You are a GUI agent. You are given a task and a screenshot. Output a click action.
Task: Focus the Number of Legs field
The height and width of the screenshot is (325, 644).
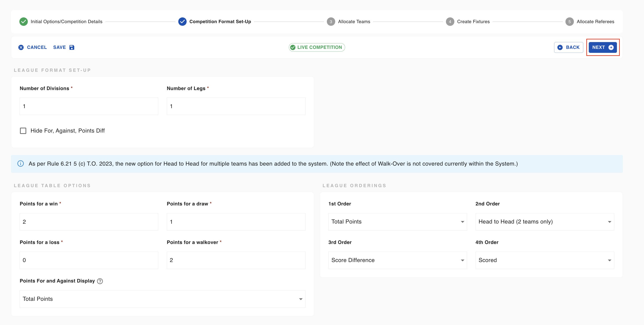point(236,106)
